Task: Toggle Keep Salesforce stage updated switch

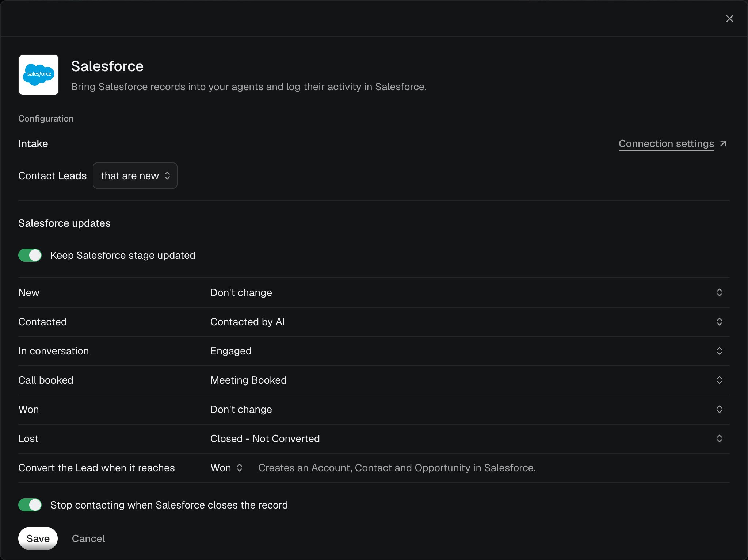Action: click(x=30, y=255)
